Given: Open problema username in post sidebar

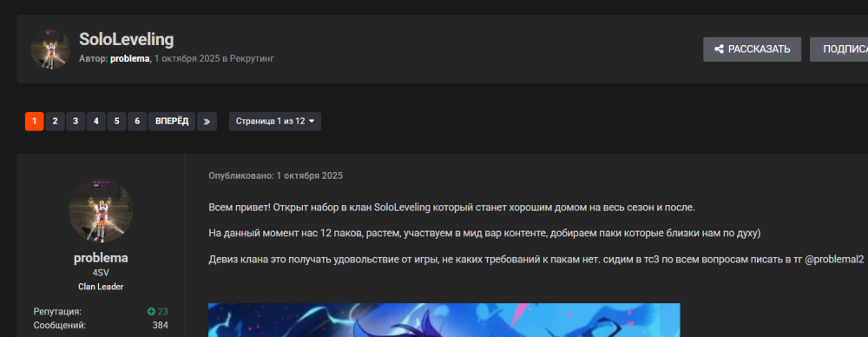Looking at the screenshot, I should [101, 258].
